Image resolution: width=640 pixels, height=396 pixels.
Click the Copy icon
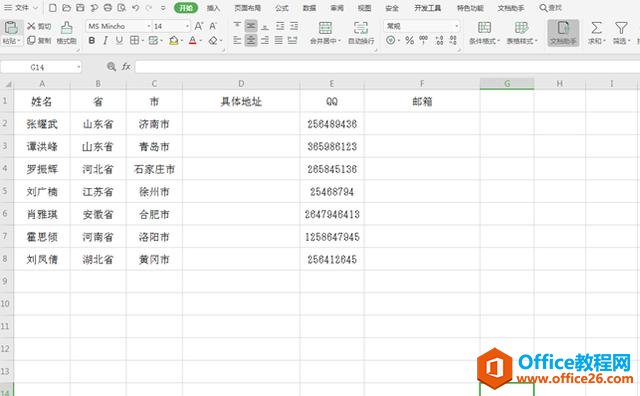[x=31, y=40]
